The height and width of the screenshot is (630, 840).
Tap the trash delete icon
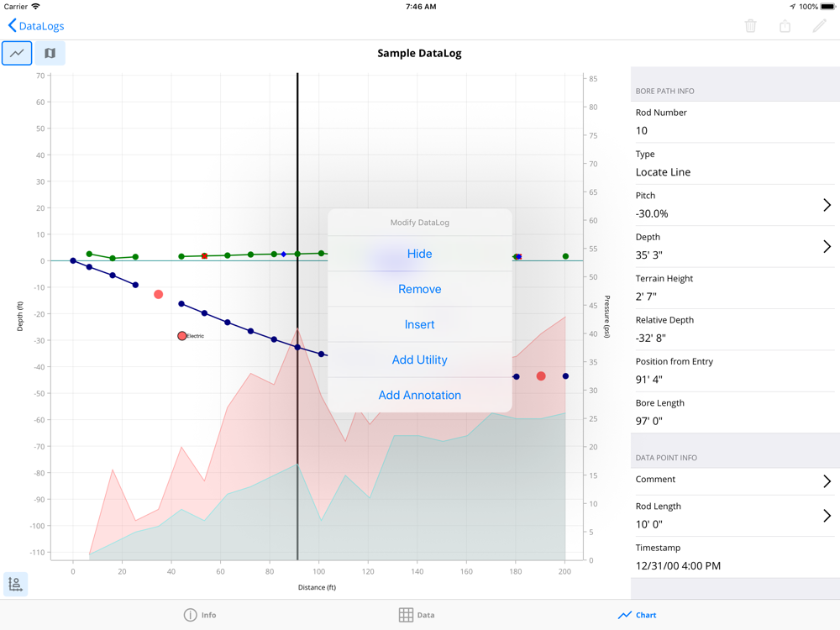750,26
